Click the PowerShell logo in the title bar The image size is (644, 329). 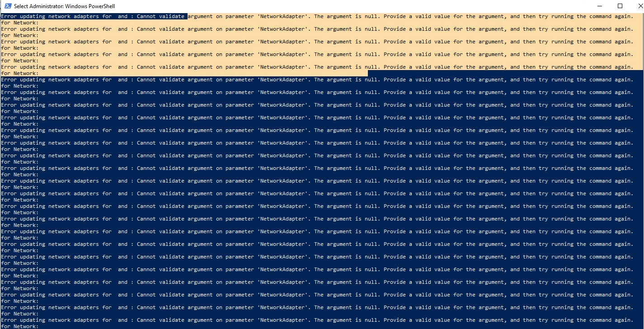pyautogui.click(x=5, y=6)
